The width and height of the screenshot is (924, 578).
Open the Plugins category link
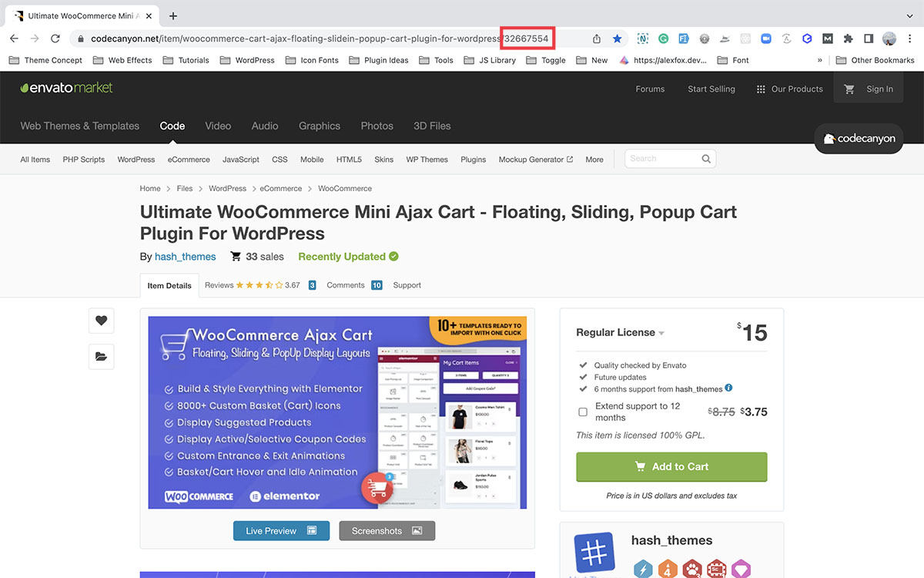[x=473, y=160]
